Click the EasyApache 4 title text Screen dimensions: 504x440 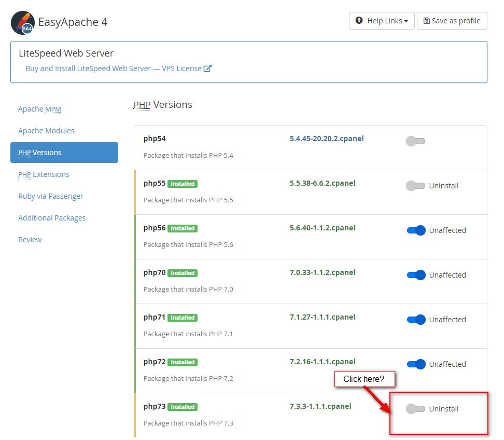(x=73, y=22)
